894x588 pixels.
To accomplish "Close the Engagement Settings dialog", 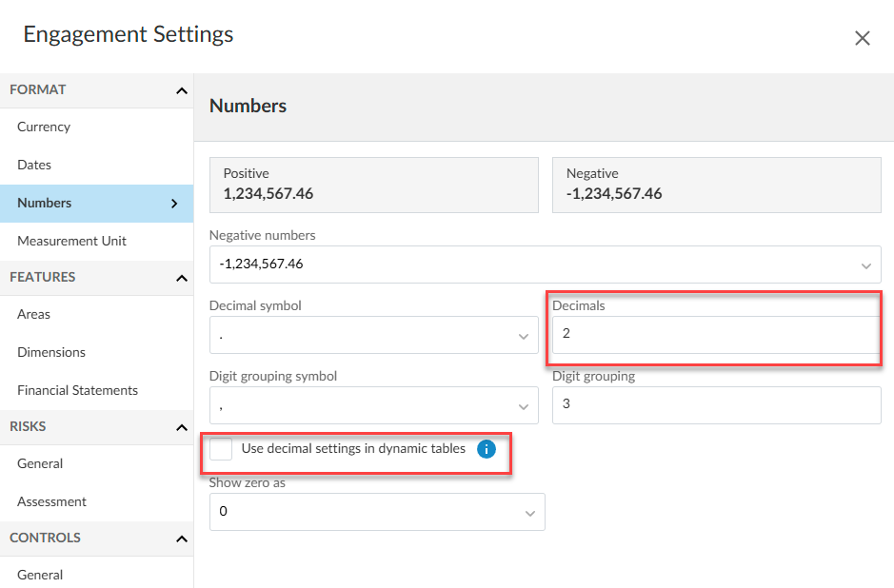I will [x=862, y=38].
